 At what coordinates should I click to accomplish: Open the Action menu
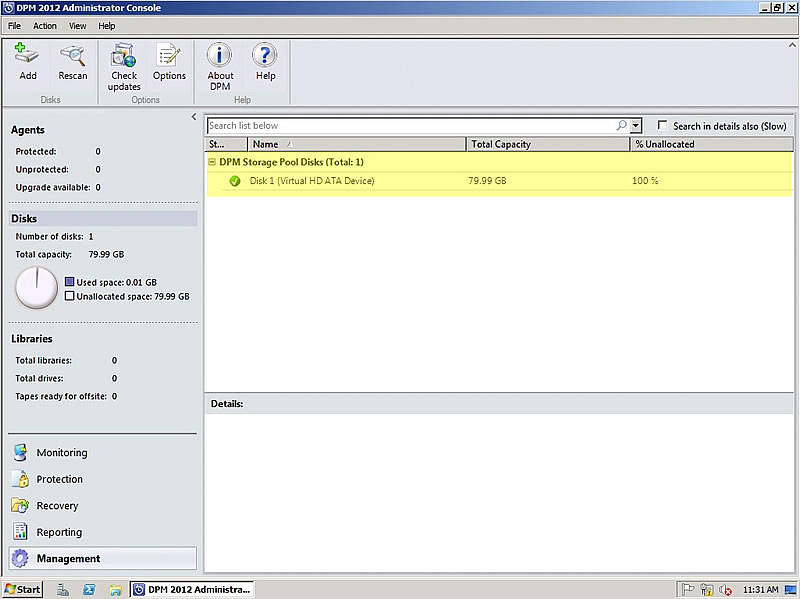point(44,25)
